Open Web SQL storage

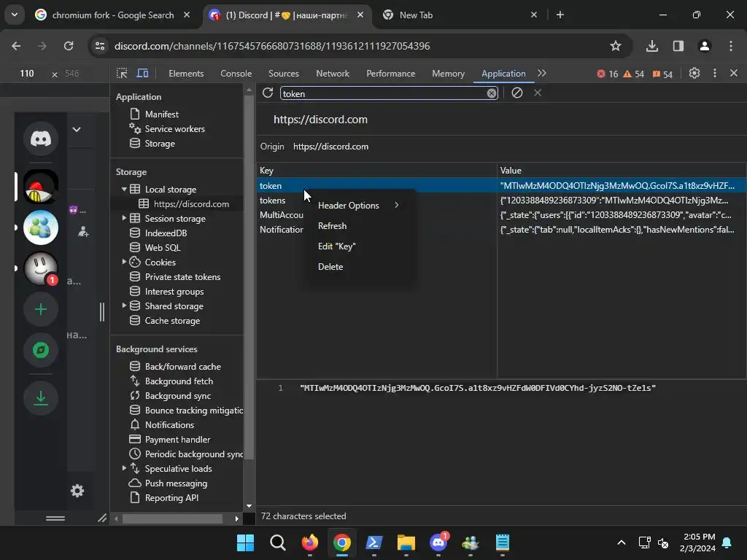pos(155,248)
